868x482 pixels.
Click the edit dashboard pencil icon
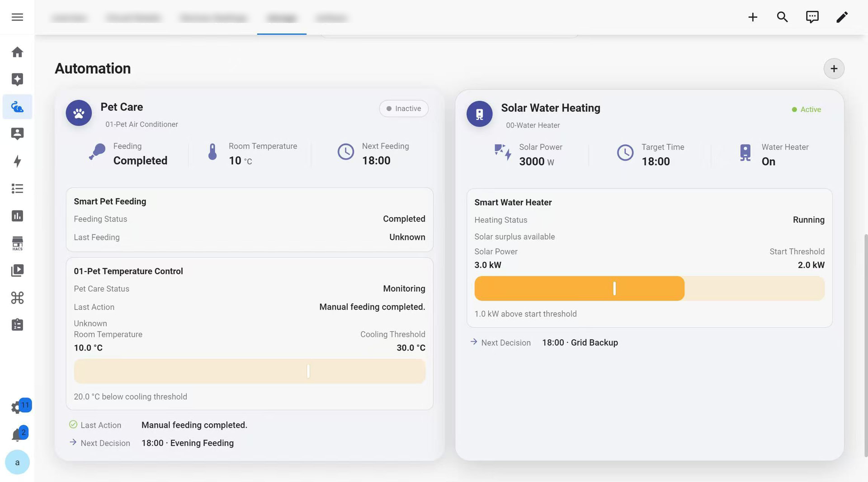pos(842,17)
